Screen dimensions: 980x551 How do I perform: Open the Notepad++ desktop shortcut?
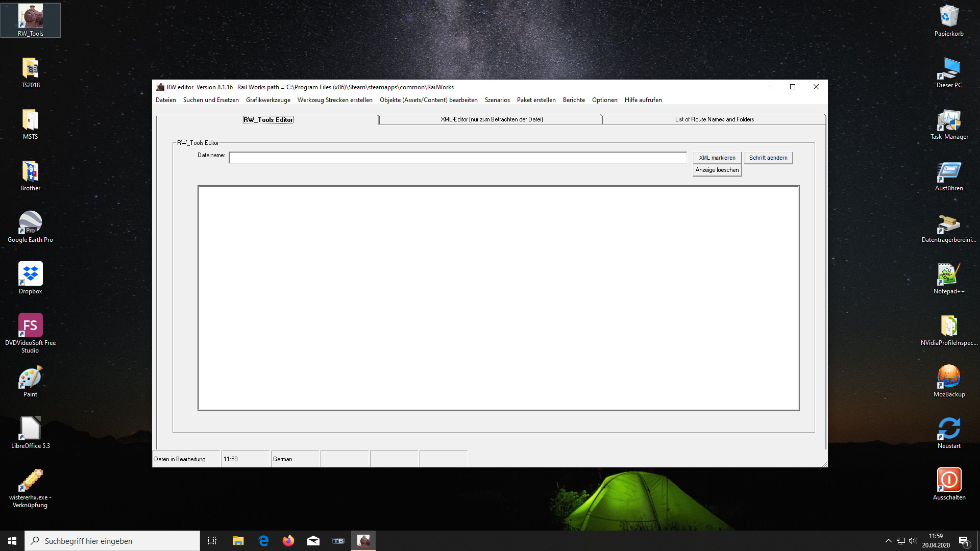click(x=949, y=277)
